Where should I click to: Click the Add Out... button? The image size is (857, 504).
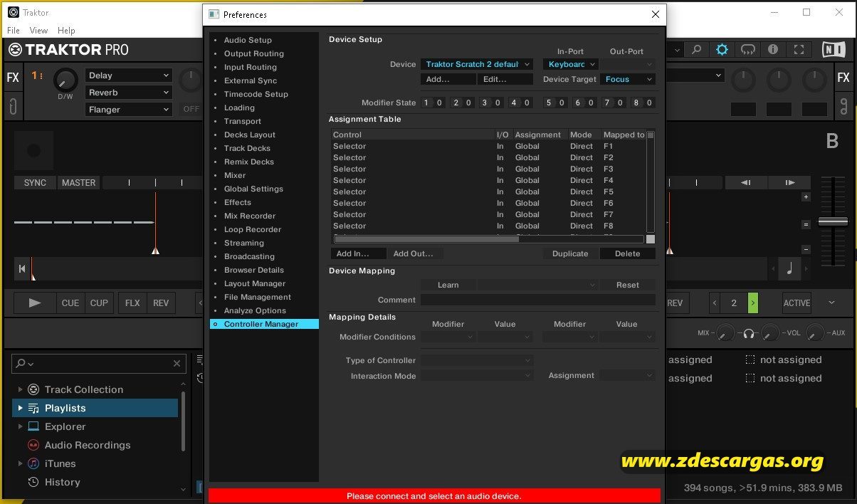point(415,253)
